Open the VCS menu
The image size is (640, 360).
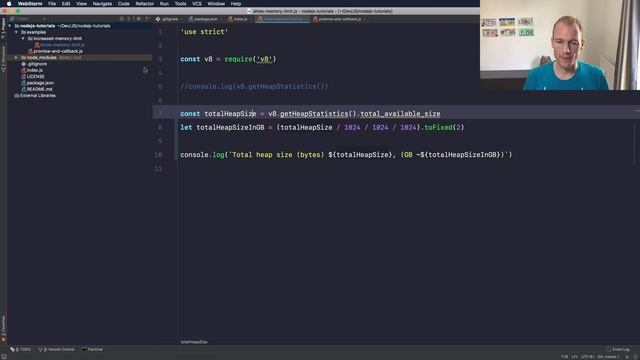(197, 4)
